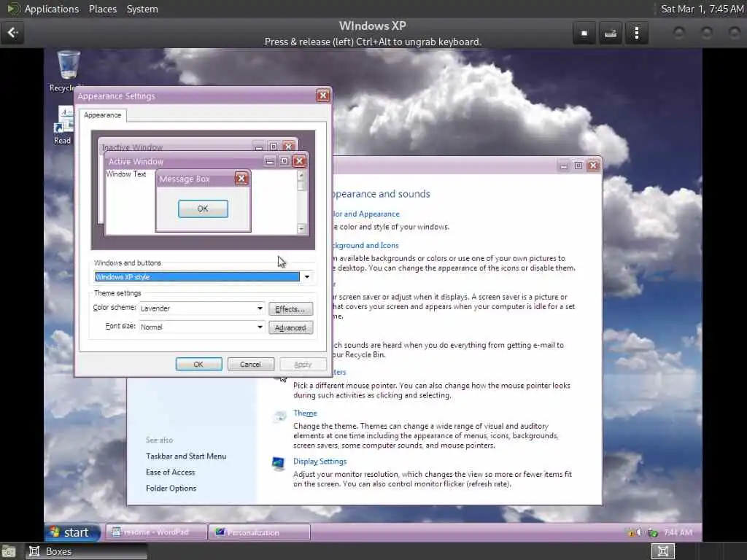Image resolution: width=747 pixels, height=560 pixels.
Task: Click the preview window scrollbar down arrow
Action: click(301, 229)
